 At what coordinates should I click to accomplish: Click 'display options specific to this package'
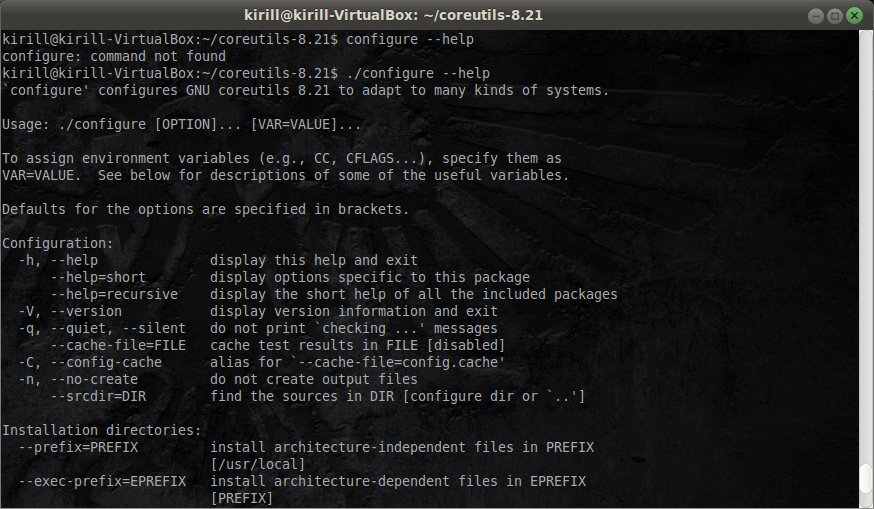(x=370, y=277)
